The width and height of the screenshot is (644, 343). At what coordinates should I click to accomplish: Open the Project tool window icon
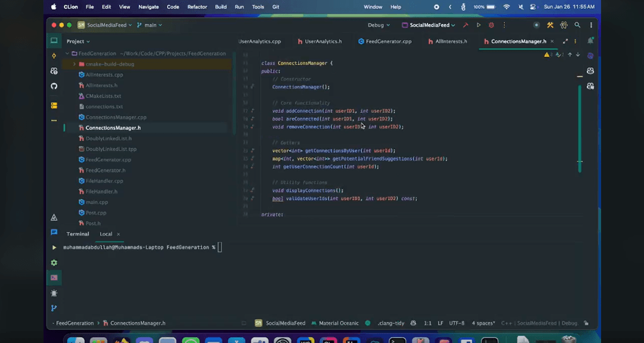click(54, 41)
